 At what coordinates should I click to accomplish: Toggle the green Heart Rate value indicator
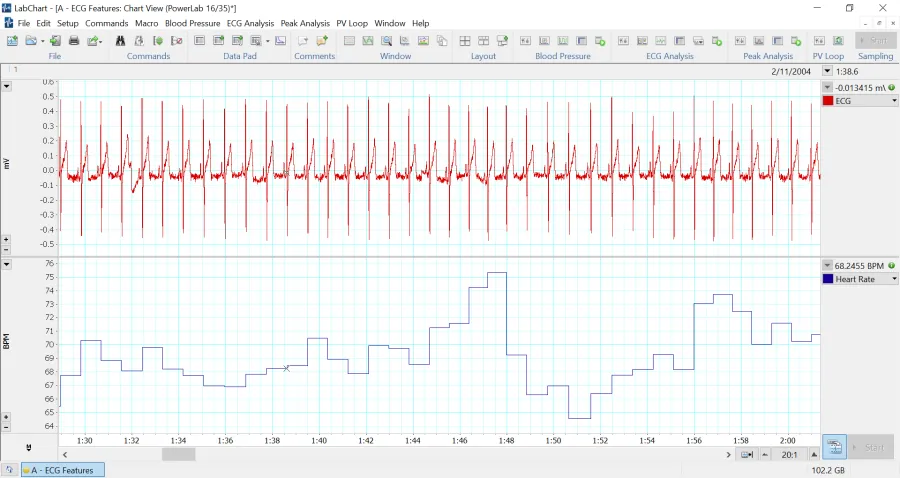(x=891, y=266)
